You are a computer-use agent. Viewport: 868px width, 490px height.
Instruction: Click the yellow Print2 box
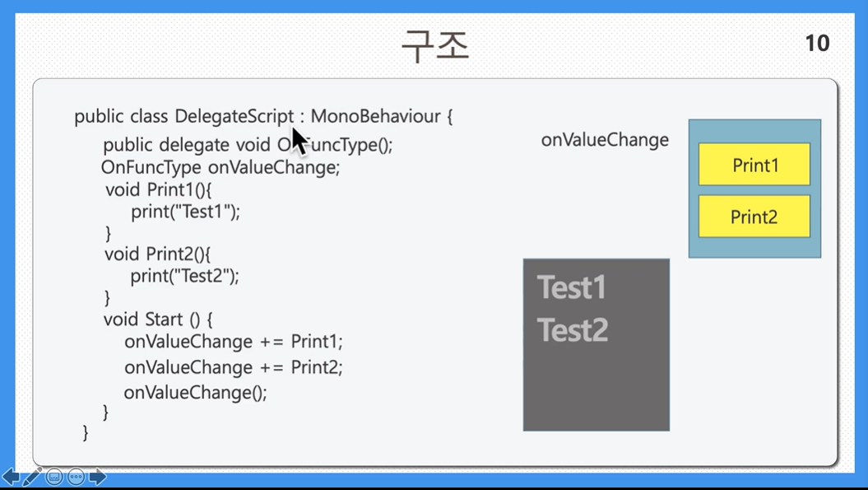pos(754,216)
